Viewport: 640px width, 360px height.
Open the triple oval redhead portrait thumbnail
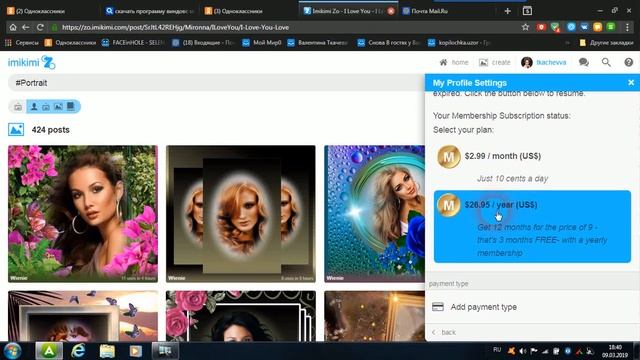(x=241, y=213)
